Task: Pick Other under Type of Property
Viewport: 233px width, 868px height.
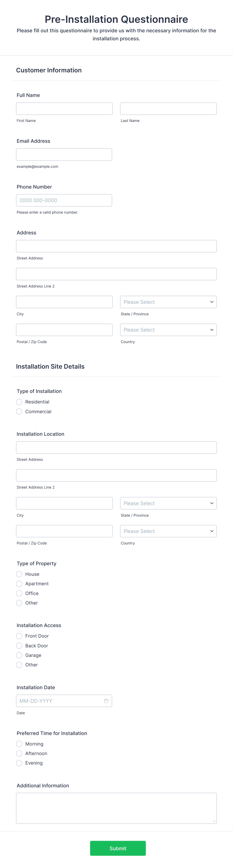Action: click(x=19, y=603)
